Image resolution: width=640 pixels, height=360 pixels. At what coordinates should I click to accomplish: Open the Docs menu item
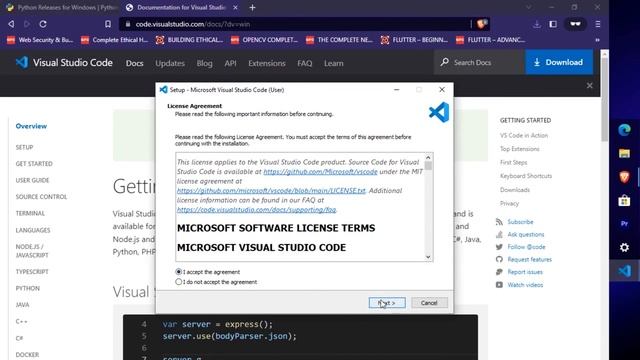click(x=134, y=63)
